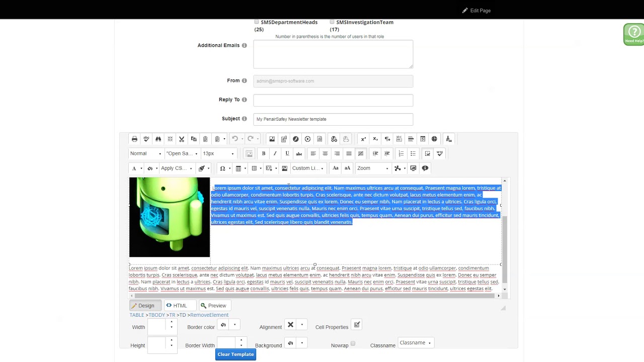Open the About info icon in toolbar
644x362 pixels.
tap(425, 168)
